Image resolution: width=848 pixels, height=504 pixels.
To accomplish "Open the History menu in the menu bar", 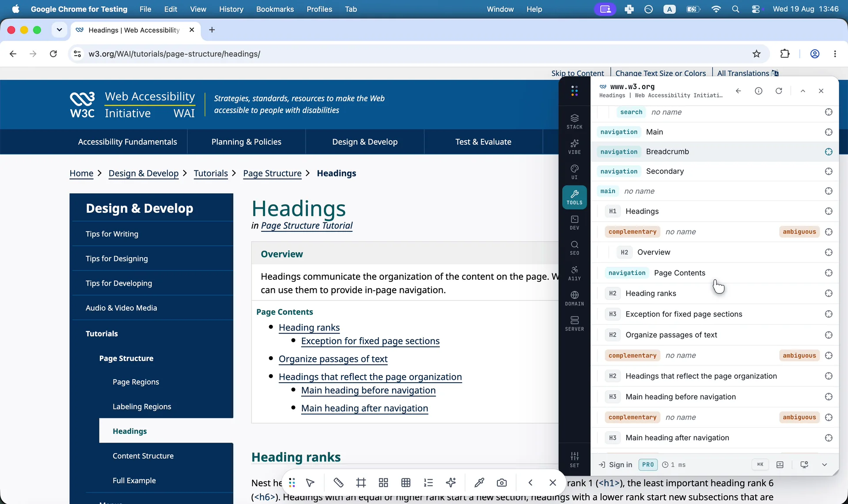I will coord(231,9).
